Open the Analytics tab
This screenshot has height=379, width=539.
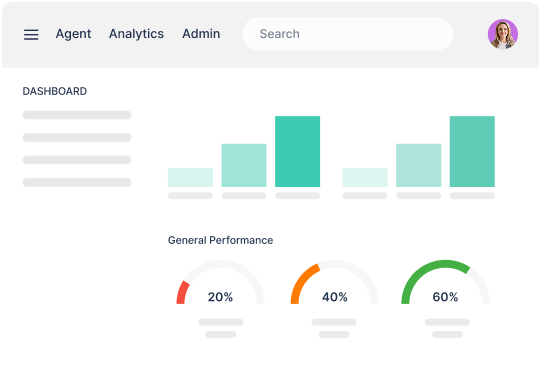[136, 34]
